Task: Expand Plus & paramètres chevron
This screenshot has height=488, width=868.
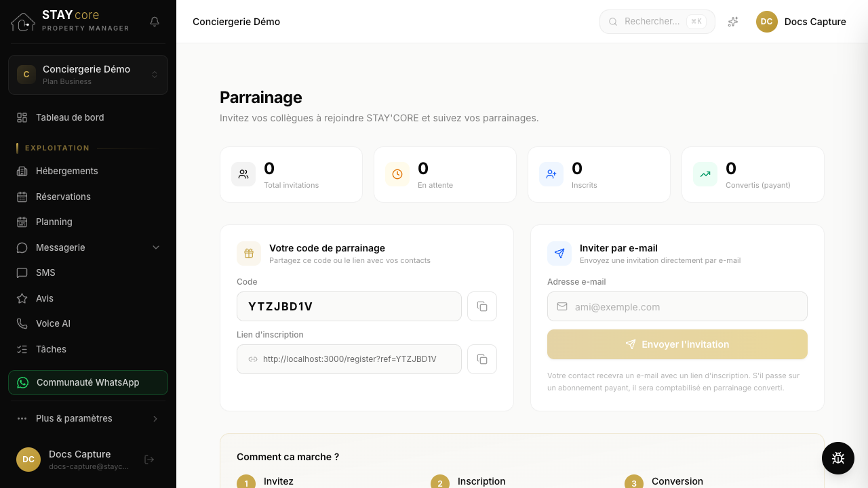Action: pyautogui.click(x=155, y=418)
